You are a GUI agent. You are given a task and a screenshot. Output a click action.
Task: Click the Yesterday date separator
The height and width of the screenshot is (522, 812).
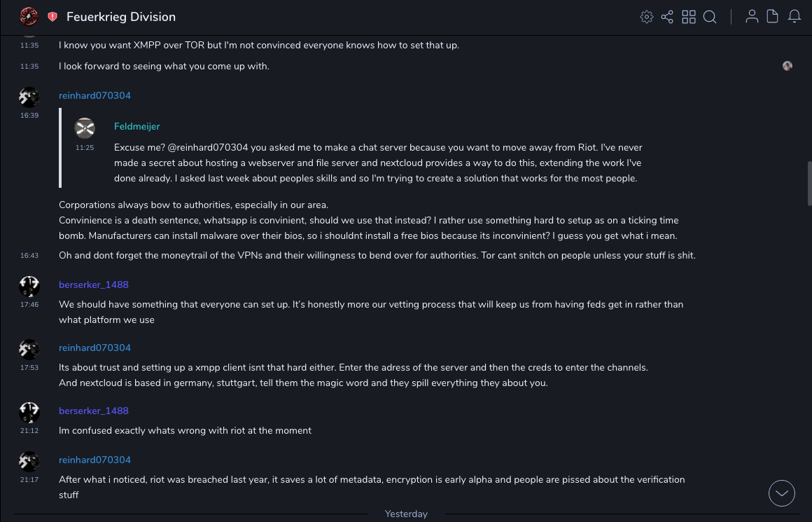click(x=406, y=514)
